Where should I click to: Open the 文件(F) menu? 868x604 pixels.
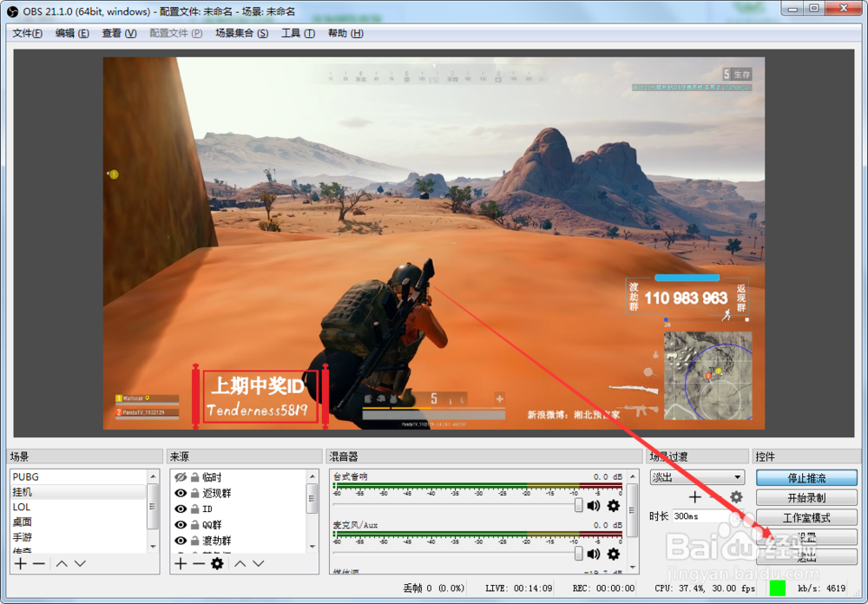click(x=27, y=33)
